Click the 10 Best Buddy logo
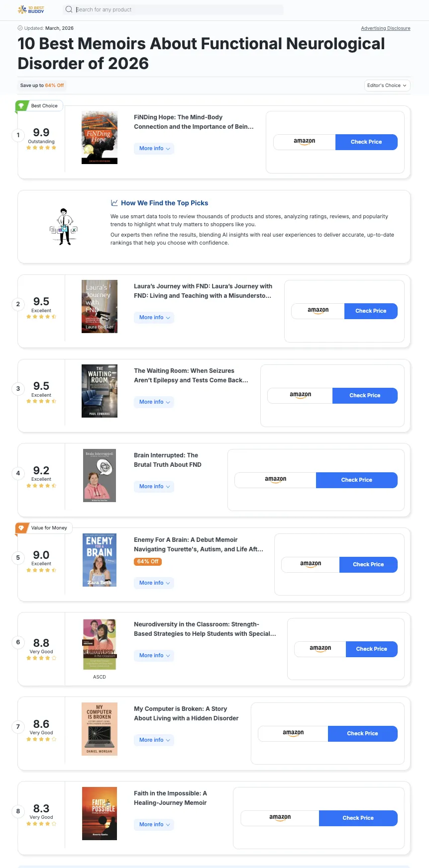This screenshot has height=868, width=429. tap(31, 9)
